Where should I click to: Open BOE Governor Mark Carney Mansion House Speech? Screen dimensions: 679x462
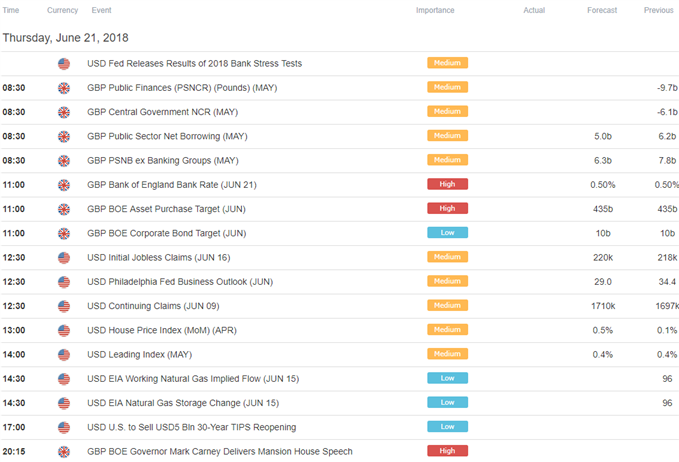click(x=220, y=452)
